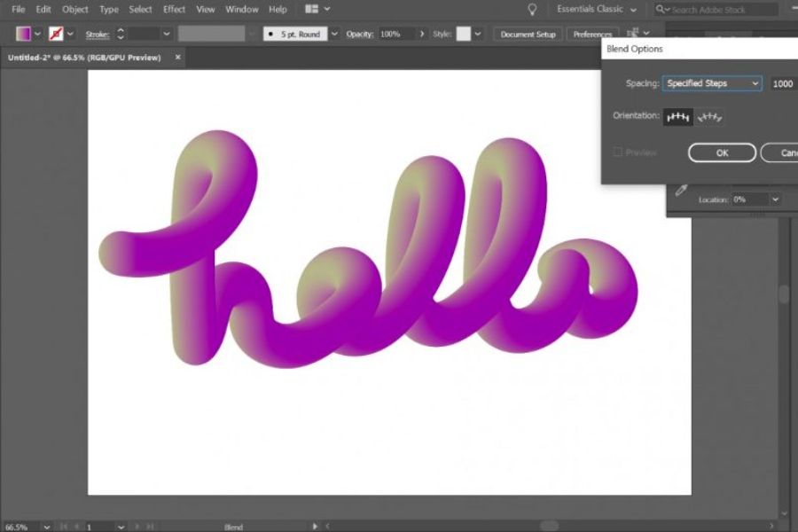Click the lightbulb Discover icon
Image resolution: width=798 pixels, height=532 pixels.
point(532,9)
